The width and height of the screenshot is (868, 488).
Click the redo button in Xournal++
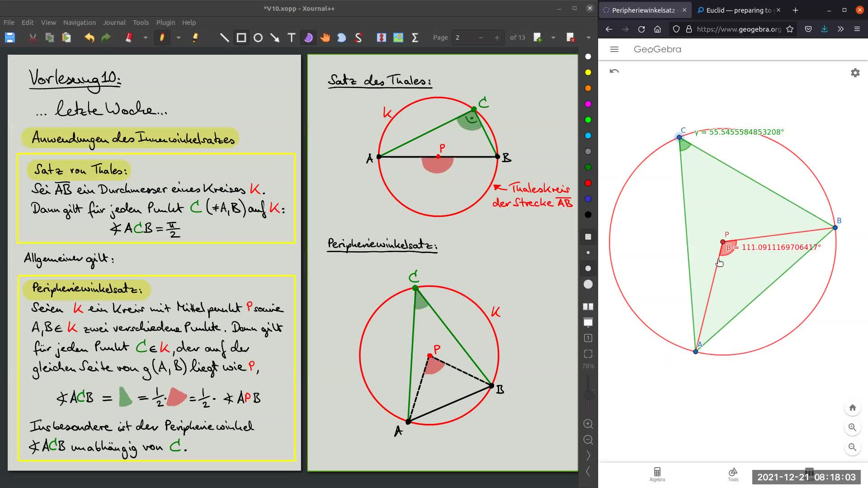[106, 38]
